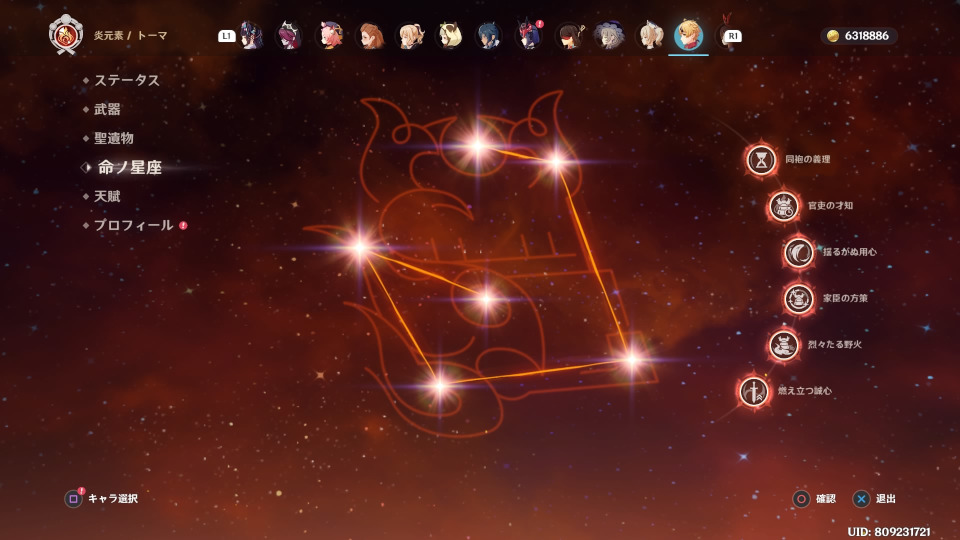This screenshot has height=540, width=960.
Task: Click the cross 退出 button icon
Action: pyautogui.click(x=861, y=499)
